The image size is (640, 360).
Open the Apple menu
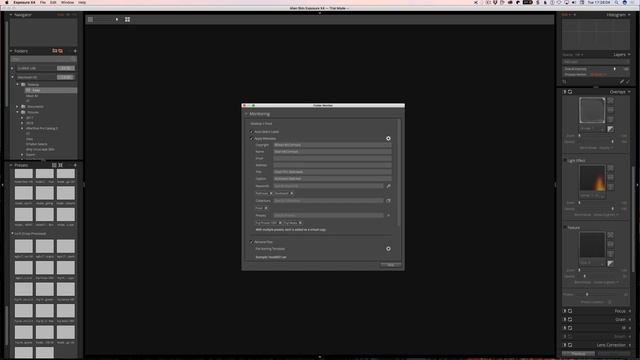pos(7,2)
